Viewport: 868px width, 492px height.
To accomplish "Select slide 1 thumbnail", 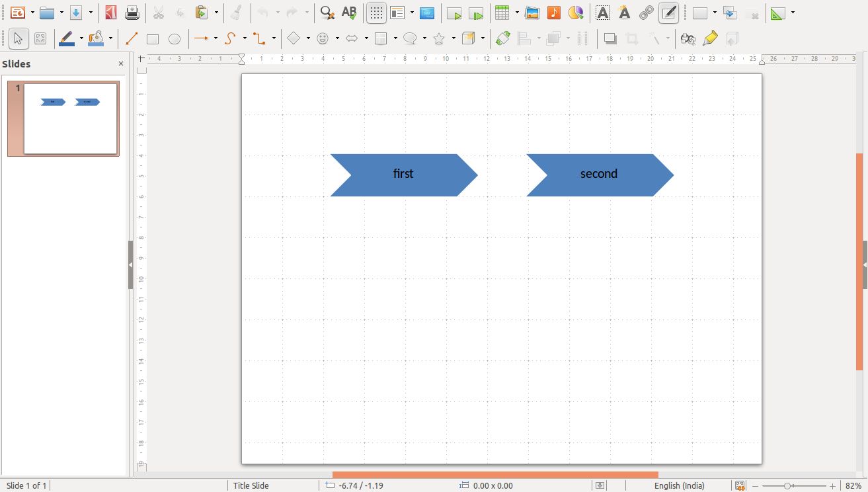I will (63, 118).
